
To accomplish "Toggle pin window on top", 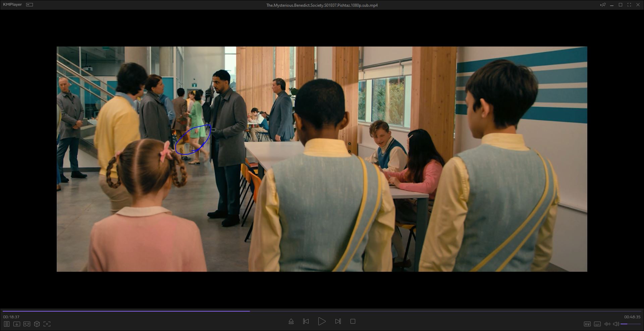I will pyautogui.click(x=603, y=5).
